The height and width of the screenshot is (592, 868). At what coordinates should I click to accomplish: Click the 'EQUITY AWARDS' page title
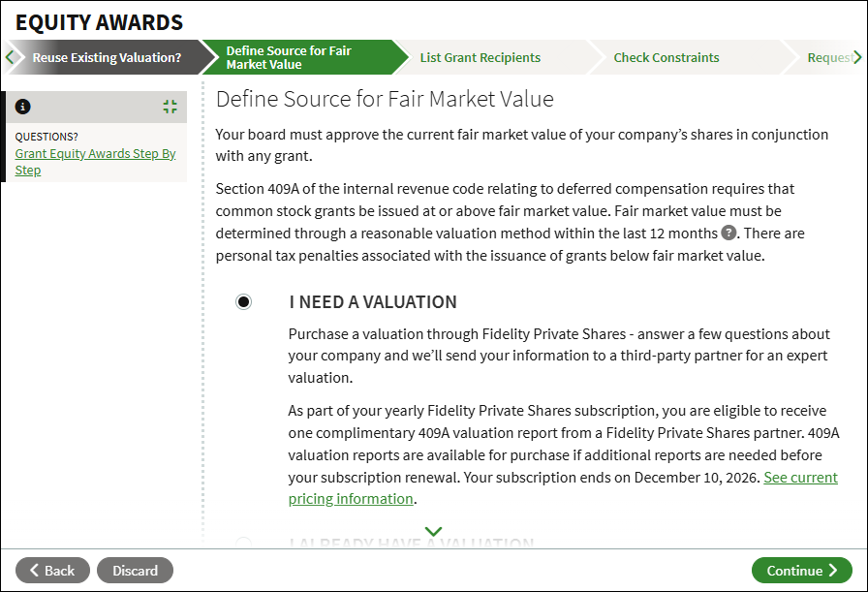click(99, 22)
